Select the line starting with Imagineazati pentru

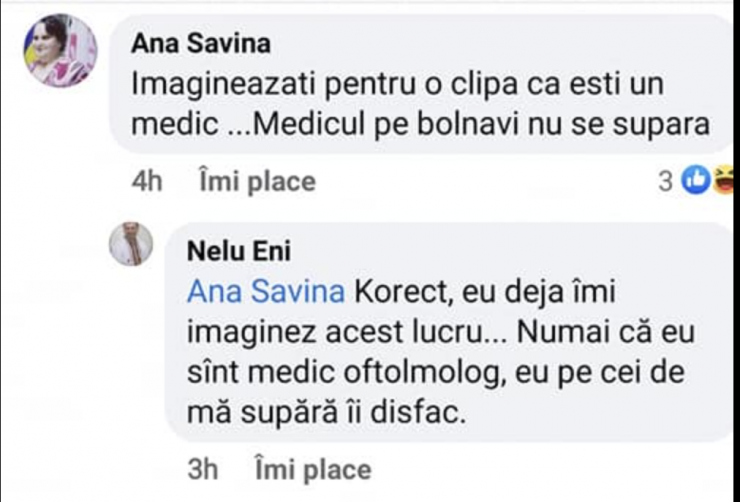coord(397,84)
